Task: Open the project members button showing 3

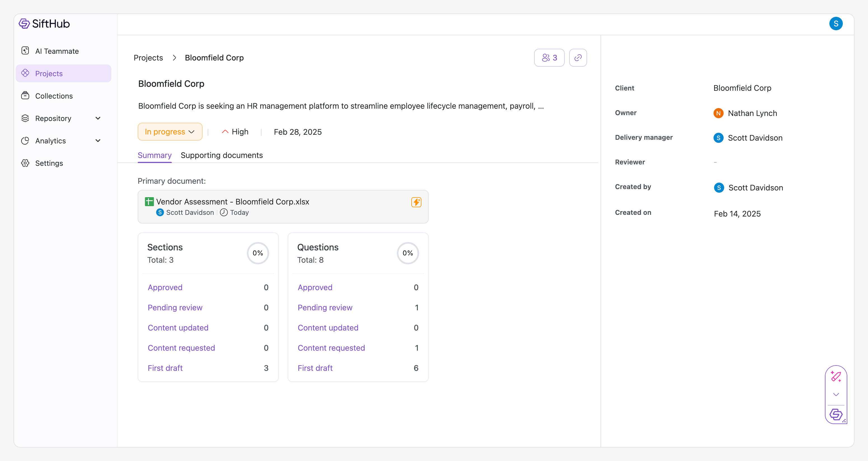Action: pos(549,58)
